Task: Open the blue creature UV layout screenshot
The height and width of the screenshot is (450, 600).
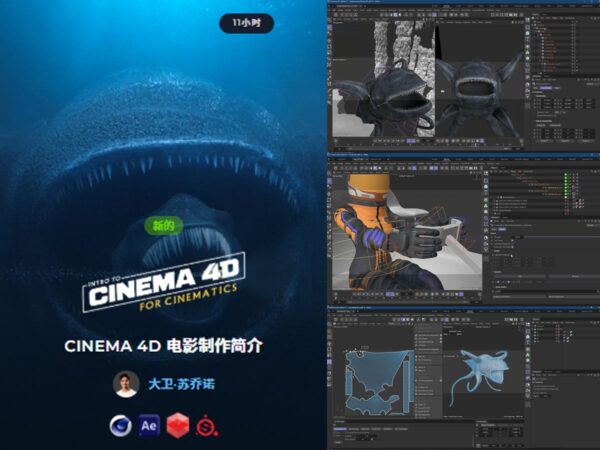Action: click(x=464, y=378)
